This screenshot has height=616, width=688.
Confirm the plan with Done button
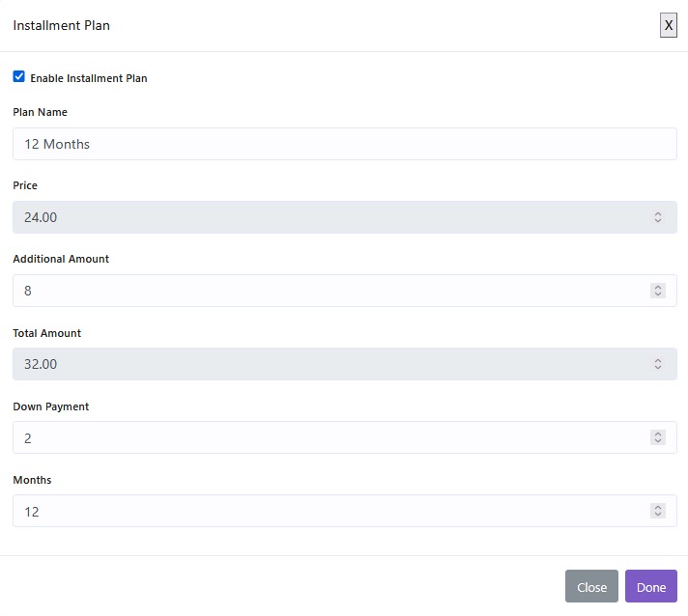click(650, 587)
